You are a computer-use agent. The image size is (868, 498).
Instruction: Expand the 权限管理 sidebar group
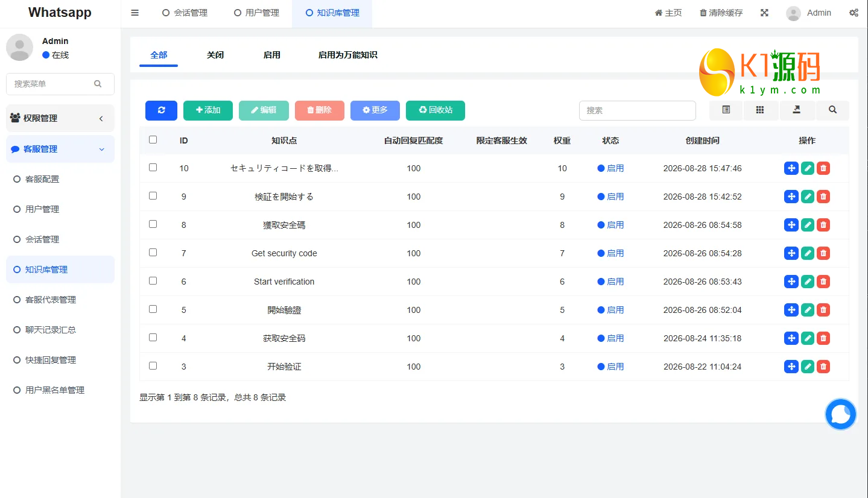coord(60,118)
